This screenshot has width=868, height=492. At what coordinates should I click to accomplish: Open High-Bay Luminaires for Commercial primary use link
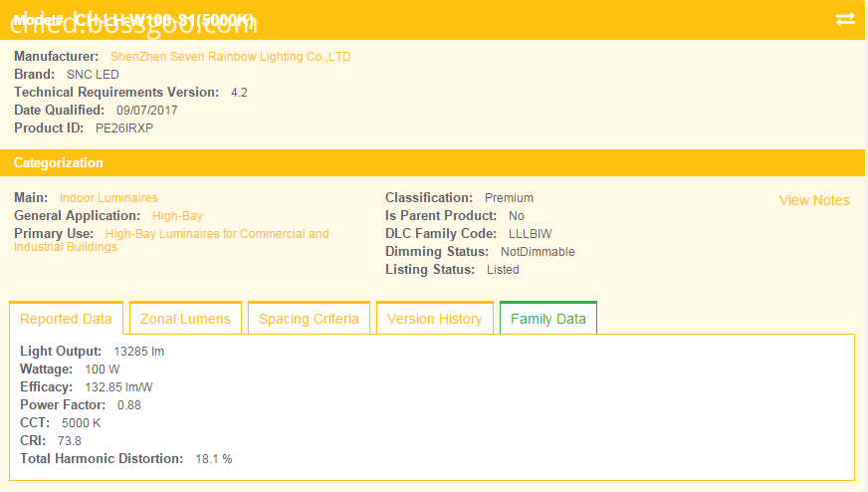pos(171,240)
